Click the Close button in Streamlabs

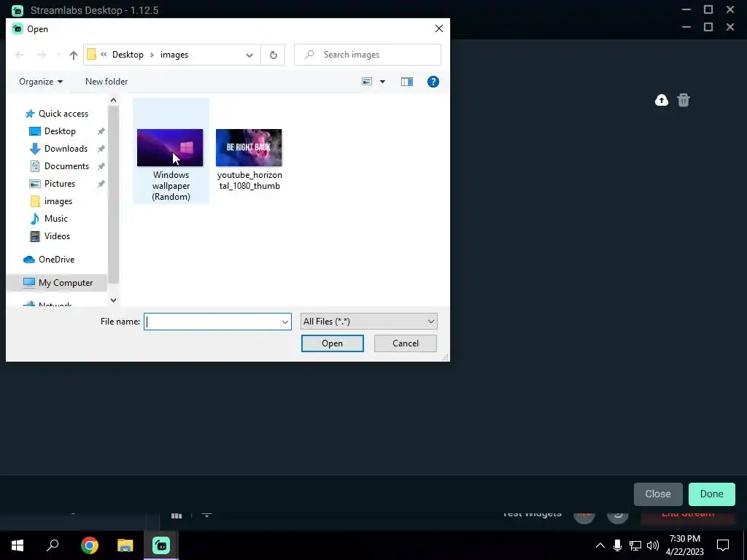tap(658, 494)
